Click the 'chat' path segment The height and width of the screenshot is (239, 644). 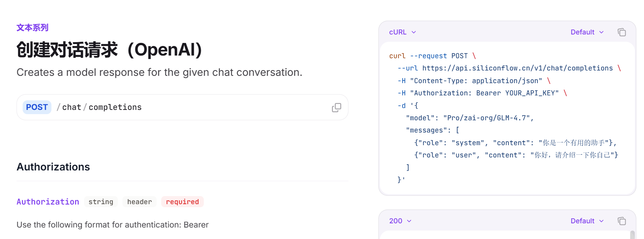(72, 107)
